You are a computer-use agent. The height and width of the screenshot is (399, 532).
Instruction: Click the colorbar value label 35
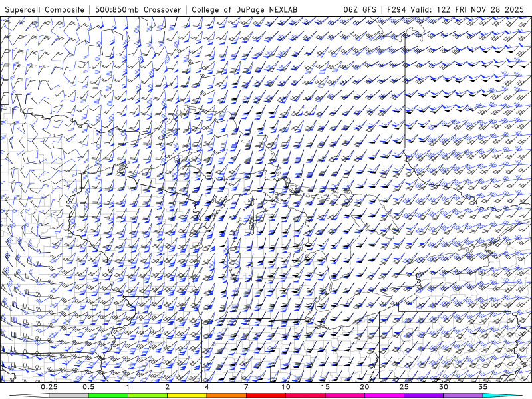point(483,387)
